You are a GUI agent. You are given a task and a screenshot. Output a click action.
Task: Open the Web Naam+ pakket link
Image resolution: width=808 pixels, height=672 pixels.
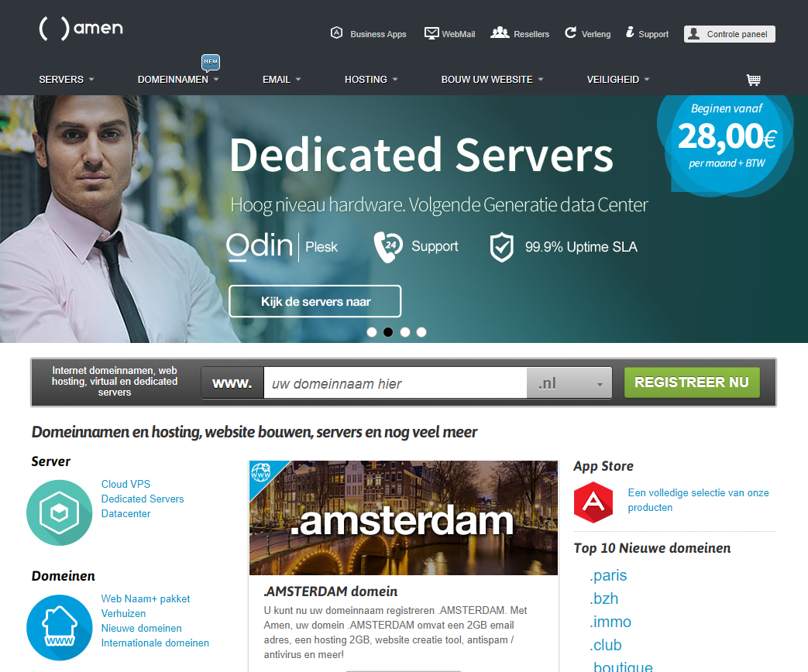tap(146, 599)
